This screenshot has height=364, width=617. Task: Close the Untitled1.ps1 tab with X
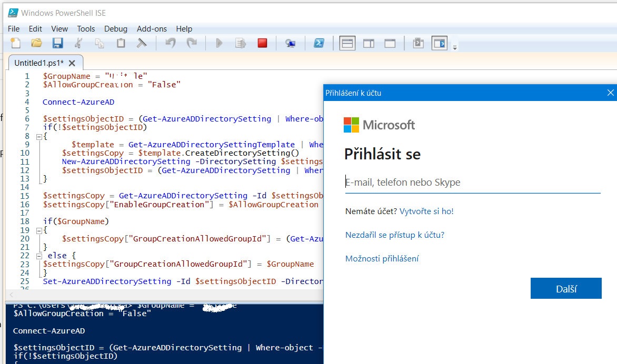point(72,63)
